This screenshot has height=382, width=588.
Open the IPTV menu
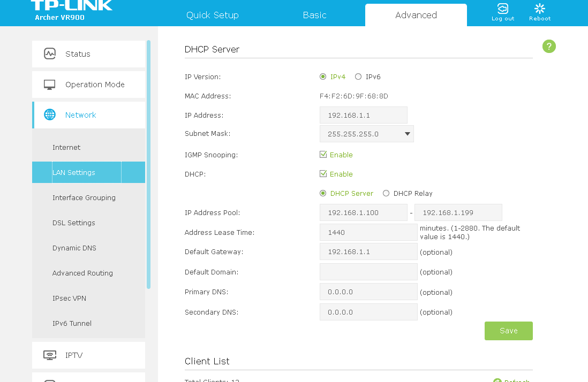click(88, 355)
